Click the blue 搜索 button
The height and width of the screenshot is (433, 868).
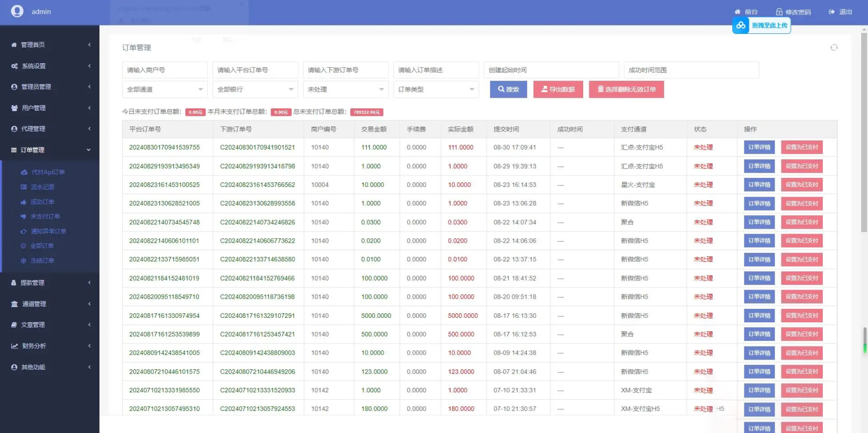click(x=508, y=89)
